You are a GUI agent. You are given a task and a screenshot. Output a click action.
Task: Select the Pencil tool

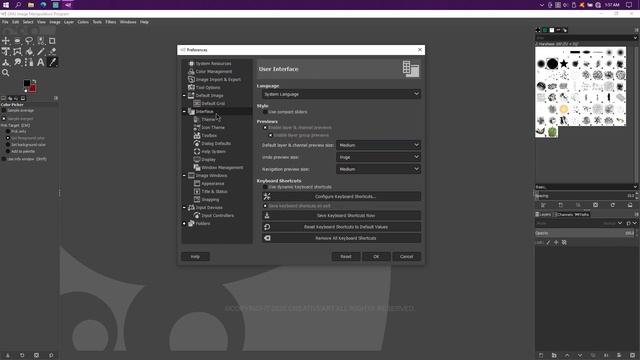point(41,51)
